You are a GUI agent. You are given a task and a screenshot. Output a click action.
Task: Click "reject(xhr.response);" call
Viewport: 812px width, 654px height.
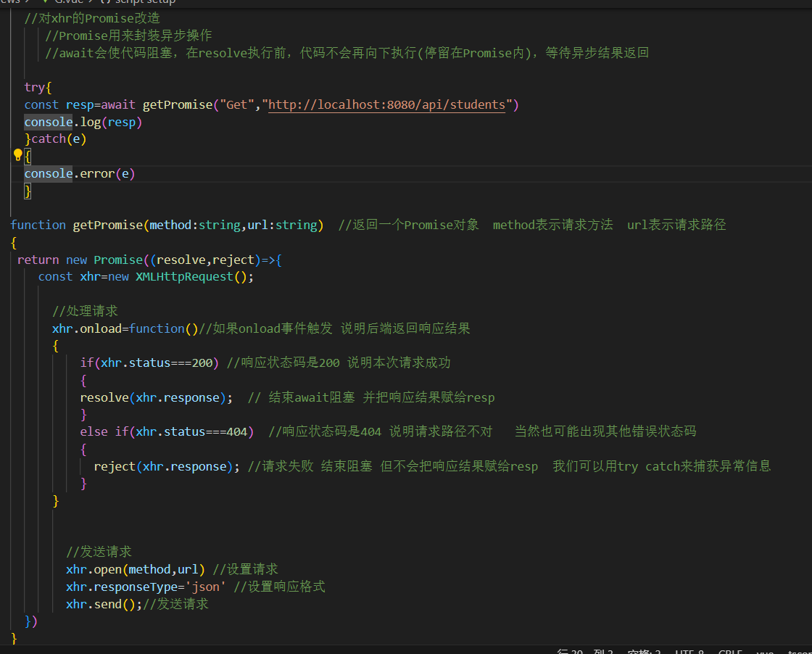point(167,466)
